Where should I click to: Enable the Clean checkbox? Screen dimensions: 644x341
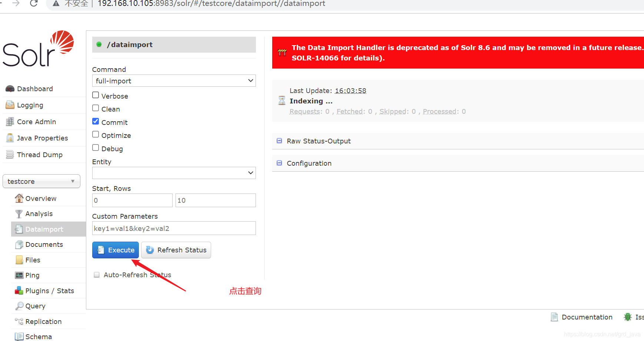[96, 108]
